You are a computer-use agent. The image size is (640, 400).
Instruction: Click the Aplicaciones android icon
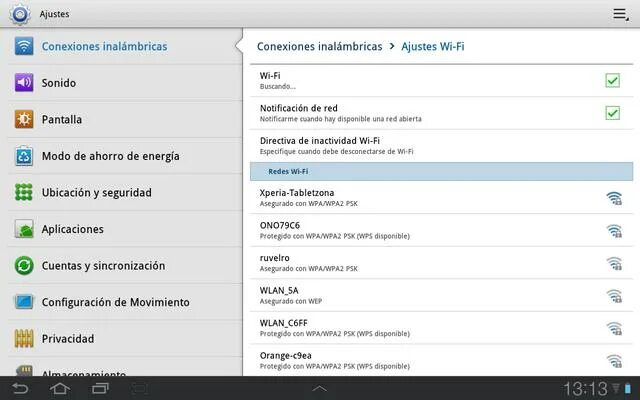[x=24, y=229]
